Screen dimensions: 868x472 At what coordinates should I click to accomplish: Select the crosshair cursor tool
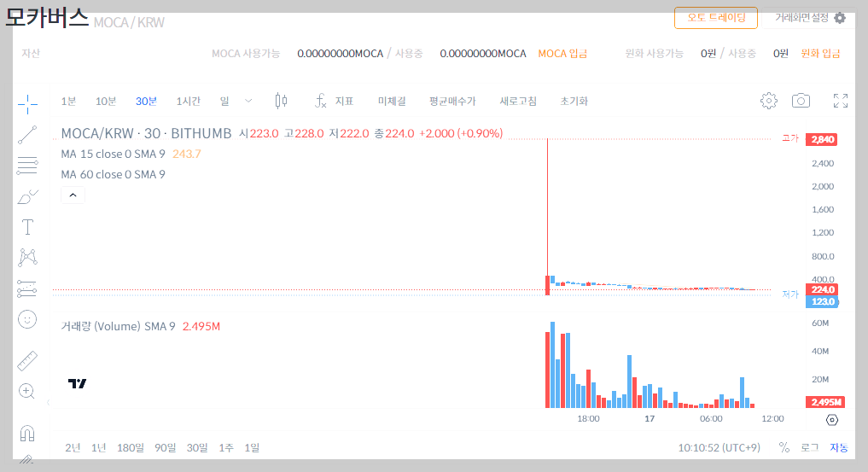27,103
